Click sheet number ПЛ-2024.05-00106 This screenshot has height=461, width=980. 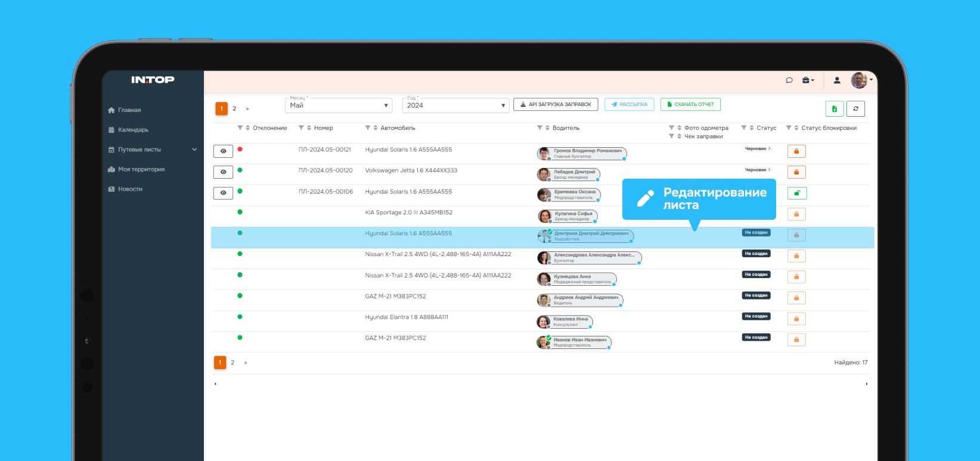coord(325,192)
